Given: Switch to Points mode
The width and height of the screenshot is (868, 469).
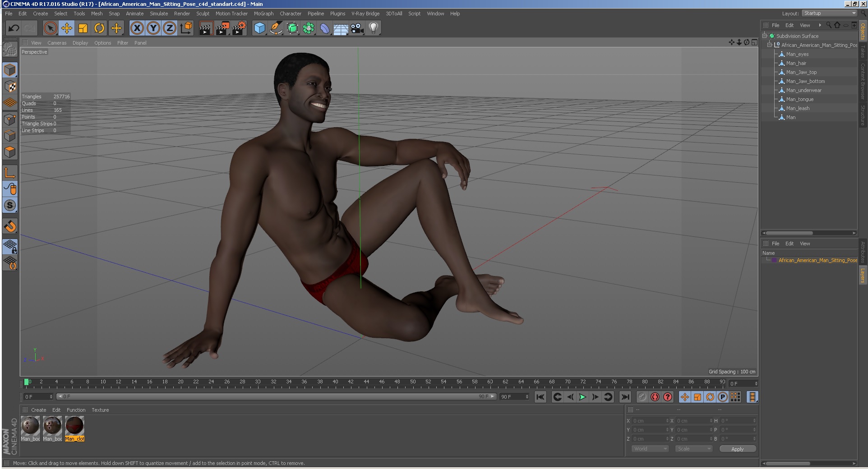Looking at the screenshot, I should click(10, 120).
